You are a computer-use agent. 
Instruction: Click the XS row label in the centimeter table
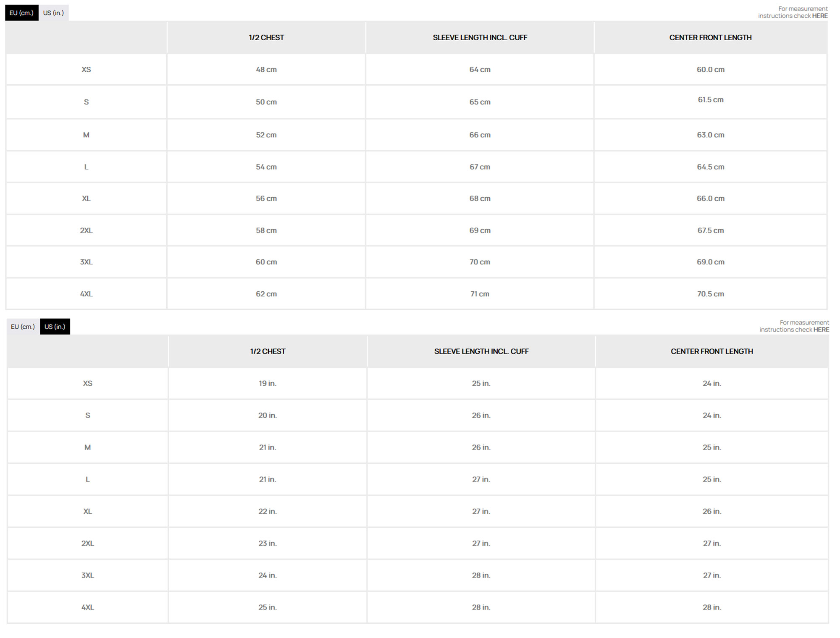tap(86, 70)
